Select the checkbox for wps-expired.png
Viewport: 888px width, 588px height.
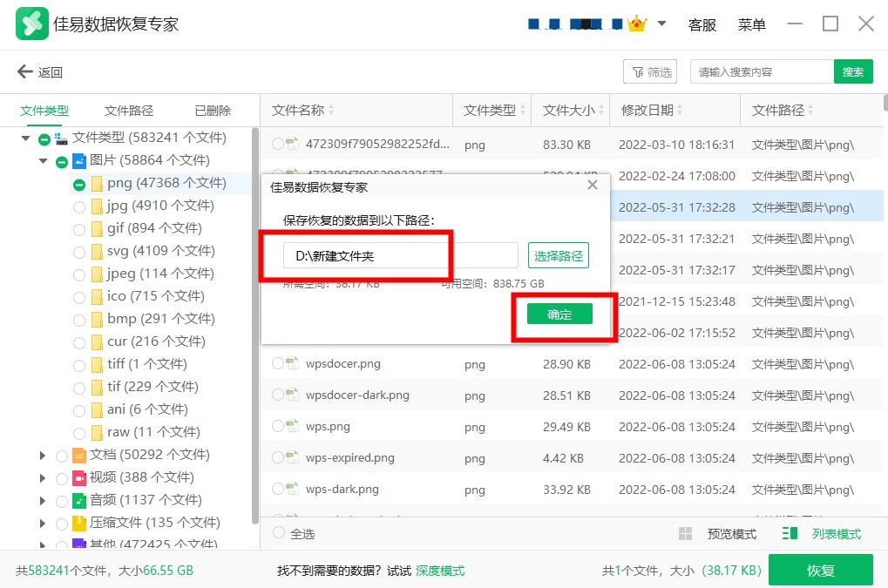pos(277,457)
